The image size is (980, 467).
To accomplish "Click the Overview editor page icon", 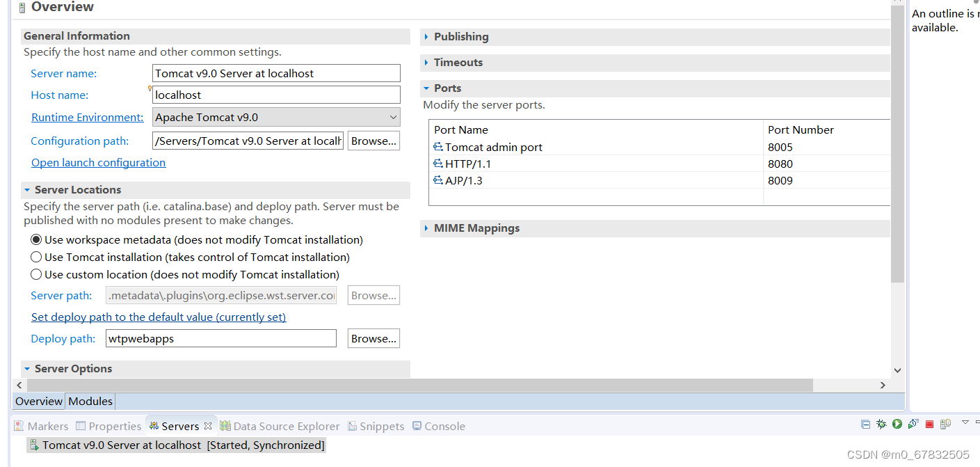I will point(22,8).
